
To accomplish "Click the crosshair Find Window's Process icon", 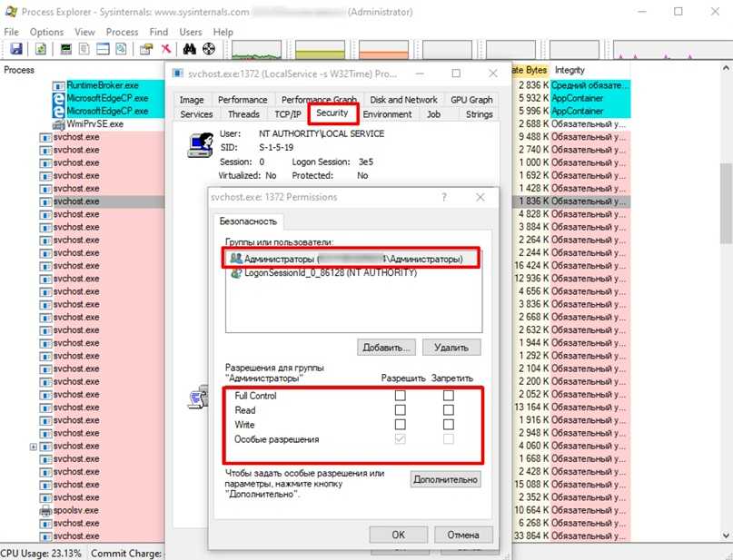I will [x=208, y=49].
